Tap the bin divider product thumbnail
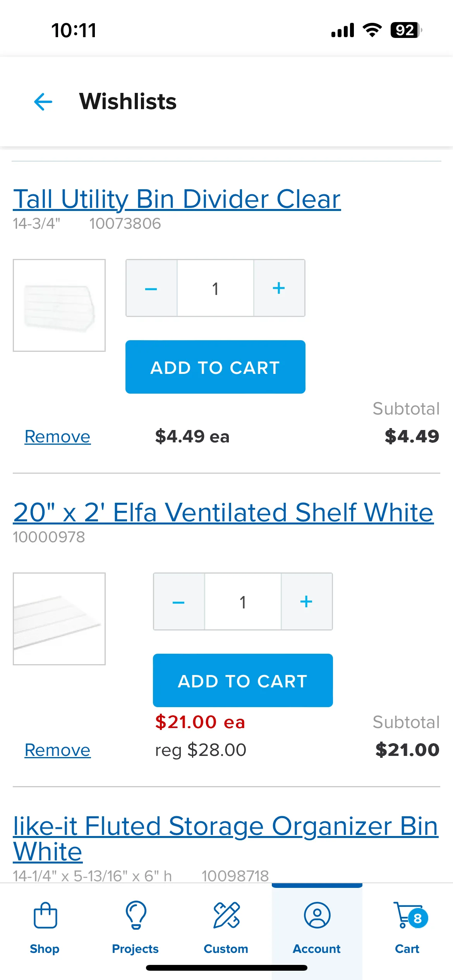The image size is (453, 980). tap(59, 305)
